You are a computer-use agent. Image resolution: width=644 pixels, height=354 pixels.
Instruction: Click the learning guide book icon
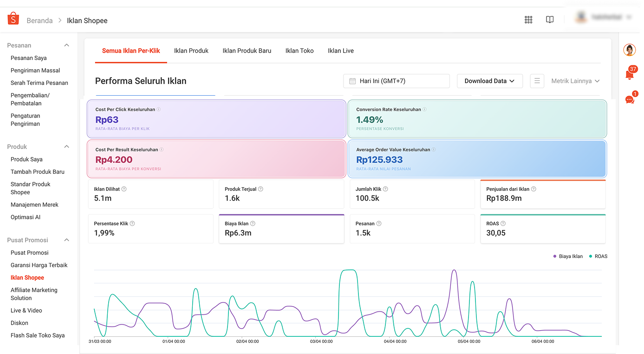550,20
